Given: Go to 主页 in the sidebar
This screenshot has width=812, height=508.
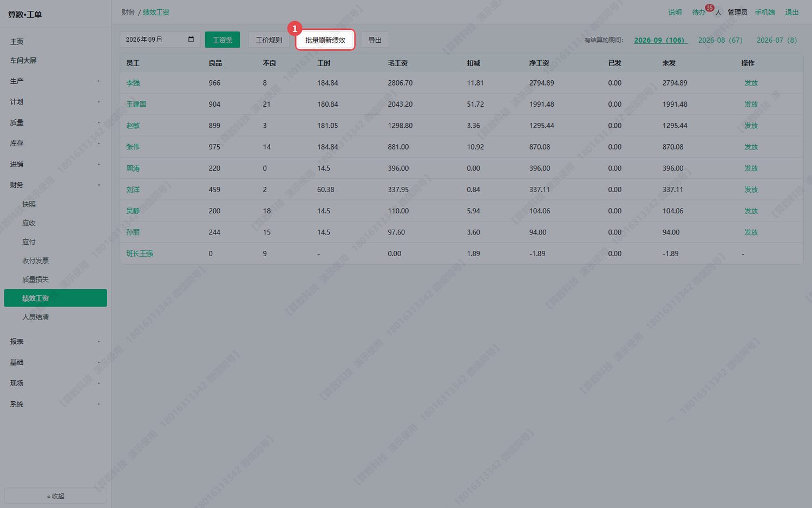Looking at the screenshot, I should [x=55, y=42].
